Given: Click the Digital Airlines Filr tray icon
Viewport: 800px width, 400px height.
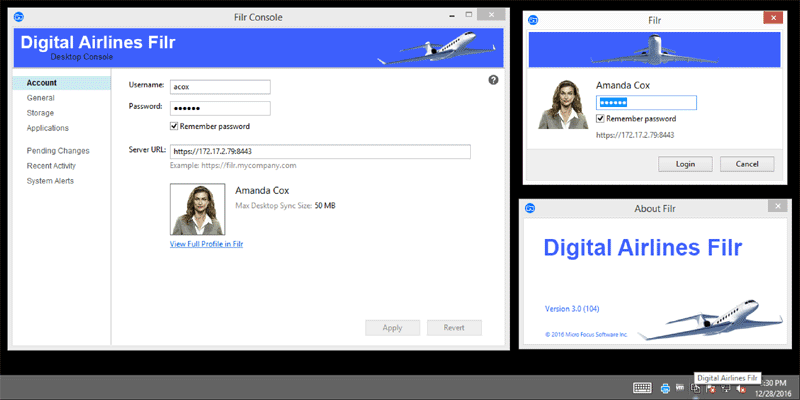Looking at the screenshot, I should coord(695,388).
